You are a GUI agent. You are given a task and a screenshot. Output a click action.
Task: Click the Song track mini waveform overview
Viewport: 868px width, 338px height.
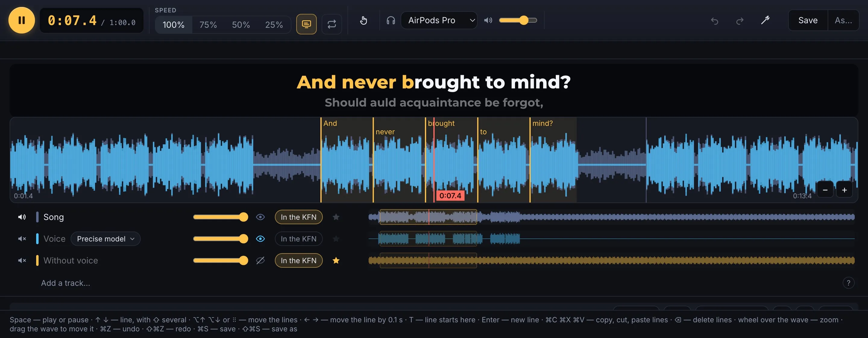pos(612,217)
